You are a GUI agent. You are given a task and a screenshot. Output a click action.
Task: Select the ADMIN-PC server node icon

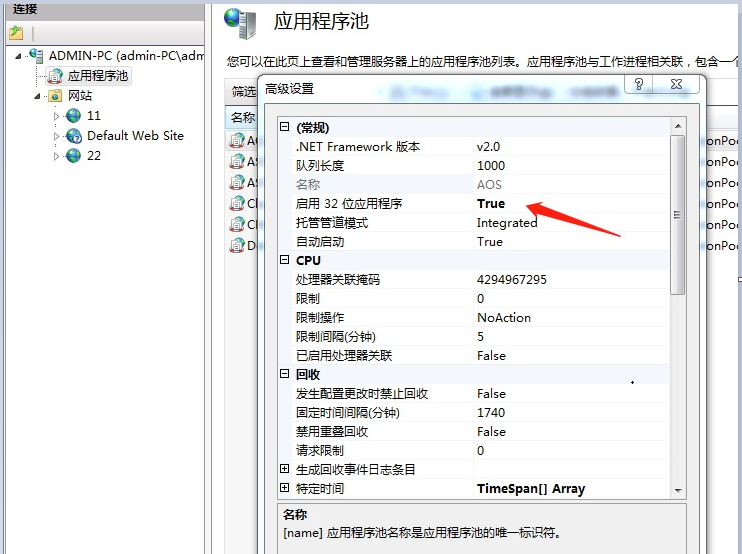tap(35, 55)
